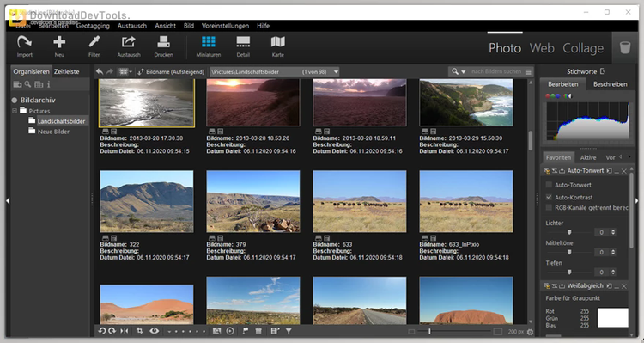Click the trash bin icon top right
The height and width of the screenshot is (343, 644).
point(625,47)
